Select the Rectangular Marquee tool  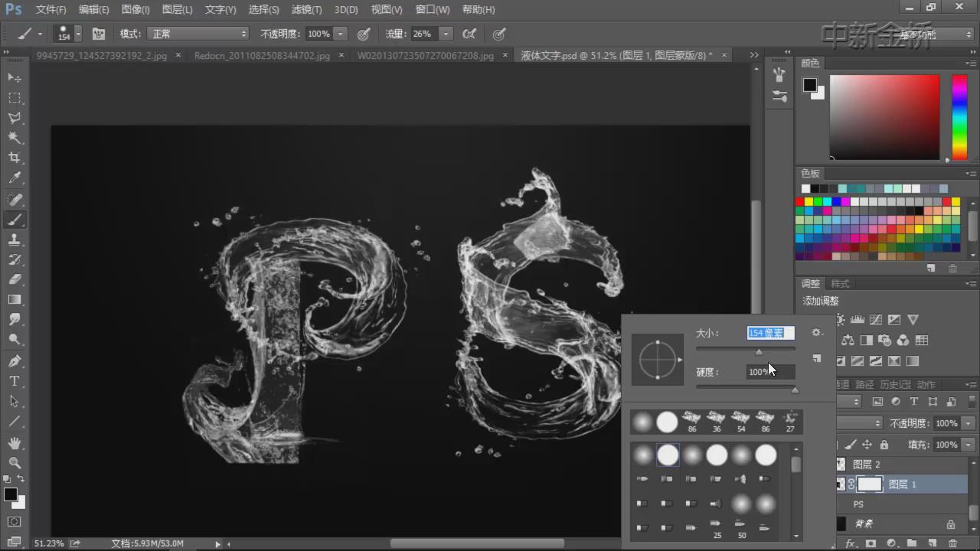click(x=15, y=98)
